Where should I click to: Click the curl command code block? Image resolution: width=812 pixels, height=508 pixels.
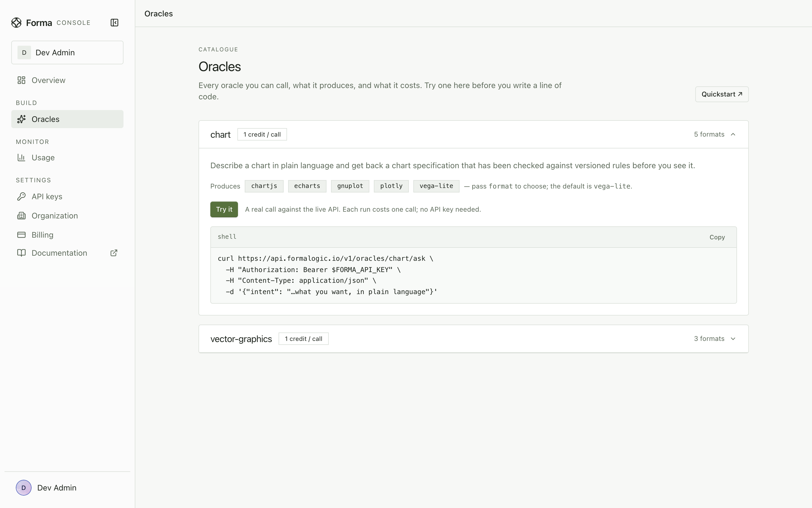tap(473, 275)
